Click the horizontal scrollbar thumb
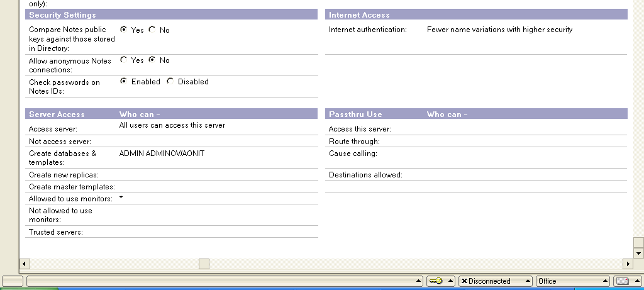 [204, 264]
